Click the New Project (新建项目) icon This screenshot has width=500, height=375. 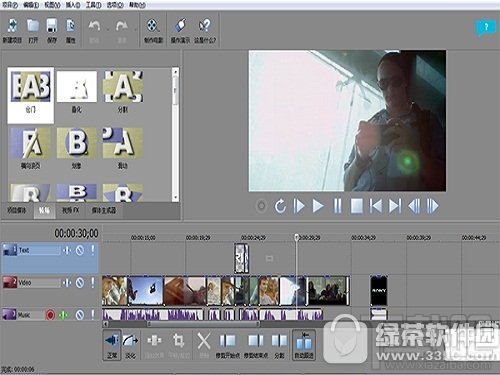tap(12, 30)
